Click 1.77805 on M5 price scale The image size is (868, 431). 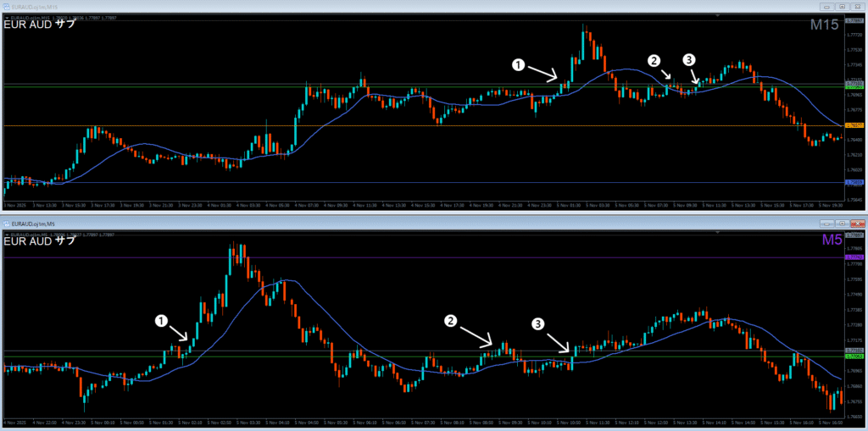click(853, 249)
